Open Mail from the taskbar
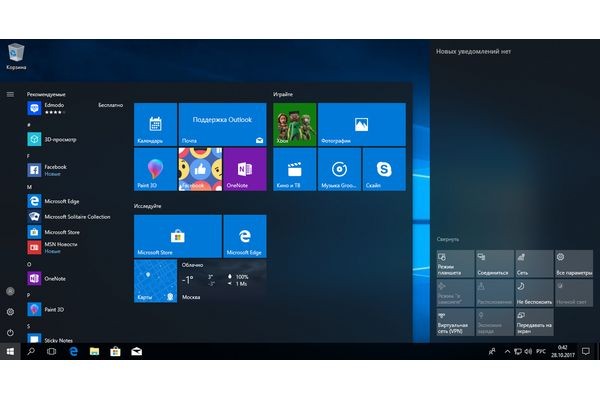Image resolution: width=600 pixels, height=400 pixels. pos(137,351)
